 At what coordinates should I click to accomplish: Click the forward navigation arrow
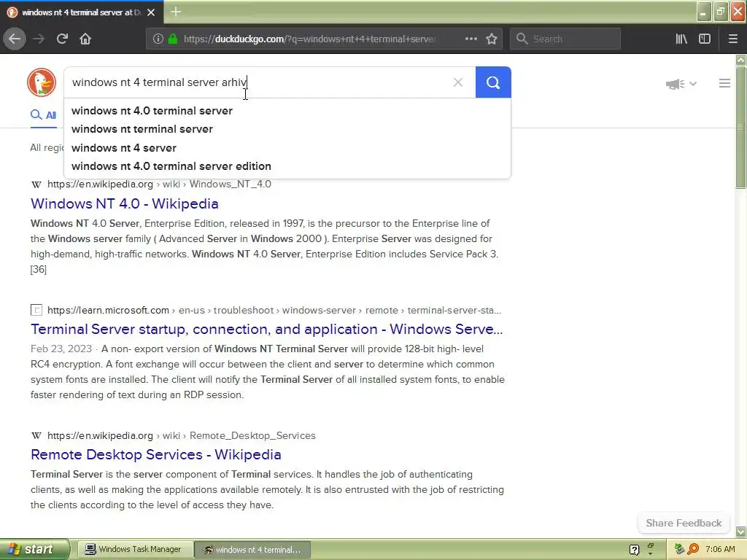click(x=39, y=39)
